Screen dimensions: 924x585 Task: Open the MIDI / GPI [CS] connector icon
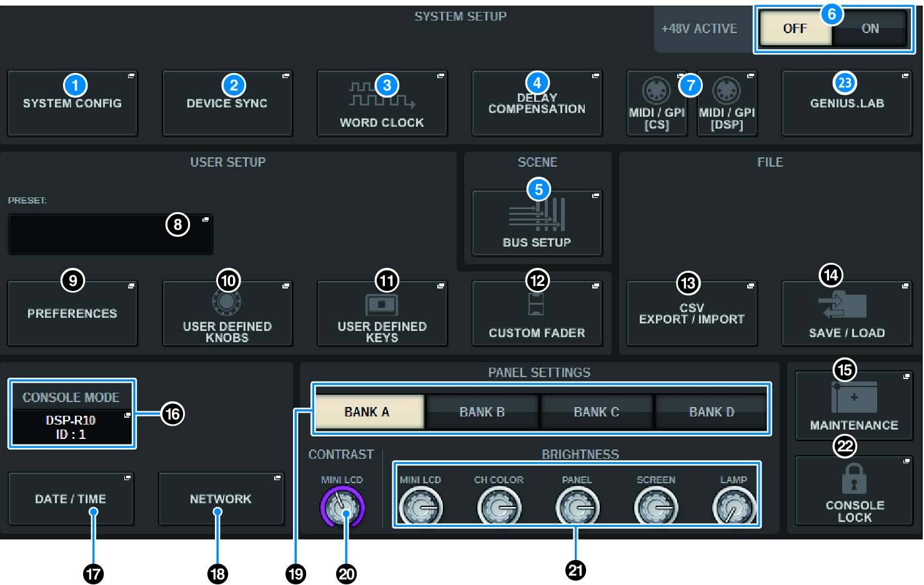tap(656, 92)
